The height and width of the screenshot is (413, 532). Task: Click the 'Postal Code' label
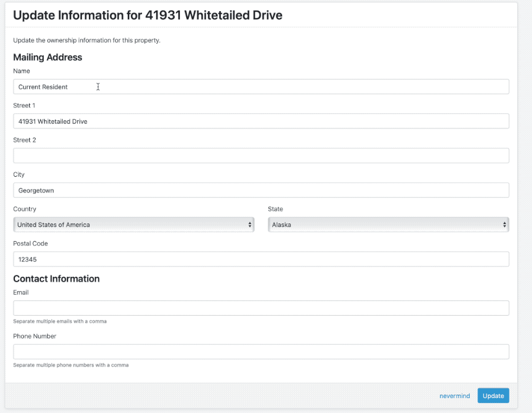(30, 244)
